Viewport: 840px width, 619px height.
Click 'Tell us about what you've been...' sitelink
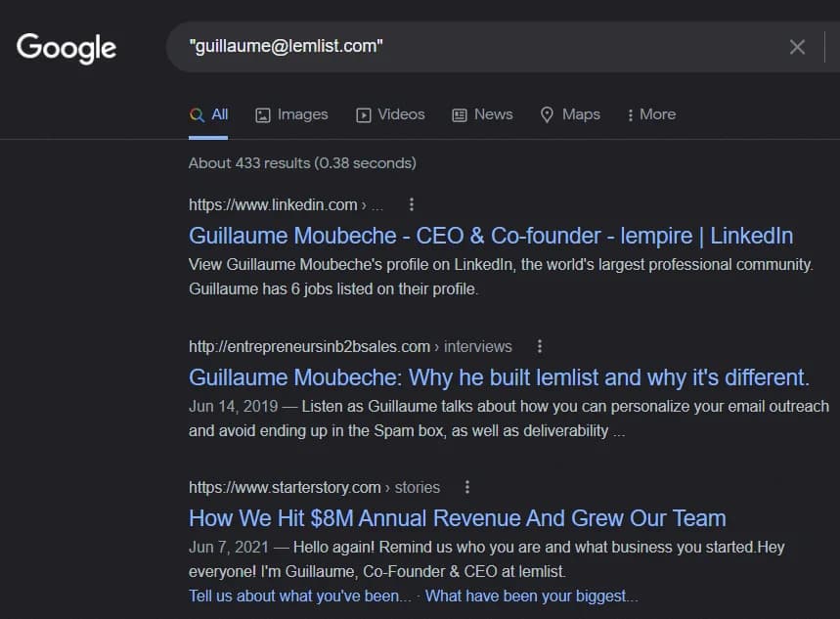pos(300,596)
